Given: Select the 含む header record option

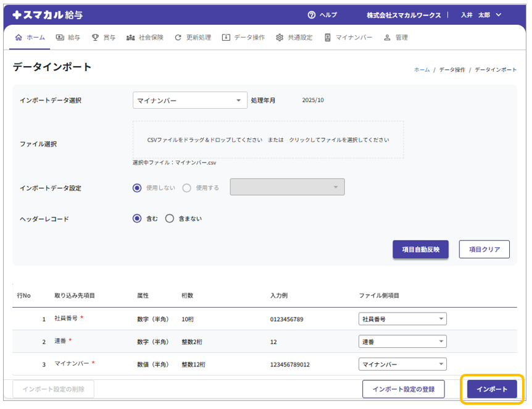Looking at the screenshot, I should click(137, 219).
